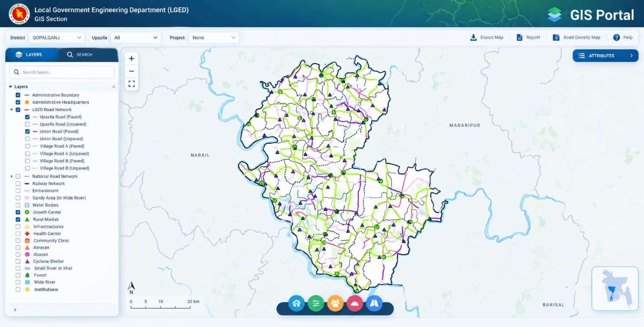
Task: Click the Export Map button label
Action: pos(492,37)
